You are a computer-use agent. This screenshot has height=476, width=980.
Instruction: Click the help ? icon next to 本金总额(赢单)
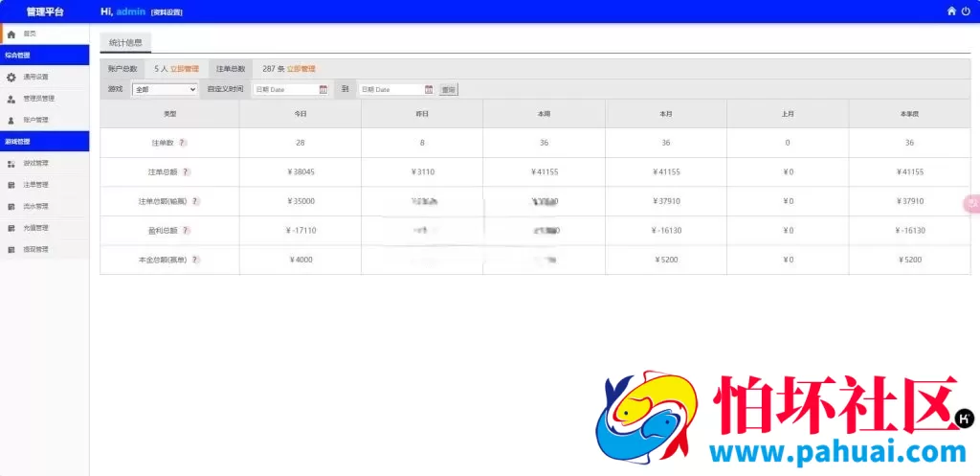coord(195,260)
